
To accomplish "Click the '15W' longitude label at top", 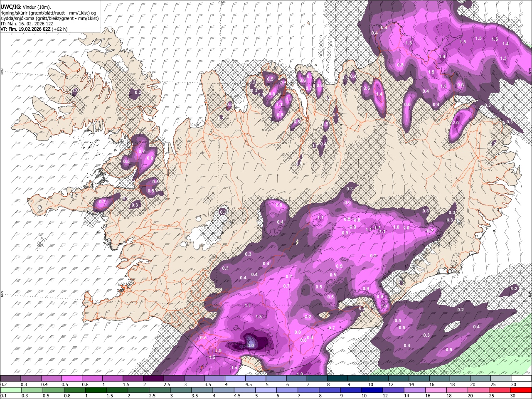I will 441,2.
